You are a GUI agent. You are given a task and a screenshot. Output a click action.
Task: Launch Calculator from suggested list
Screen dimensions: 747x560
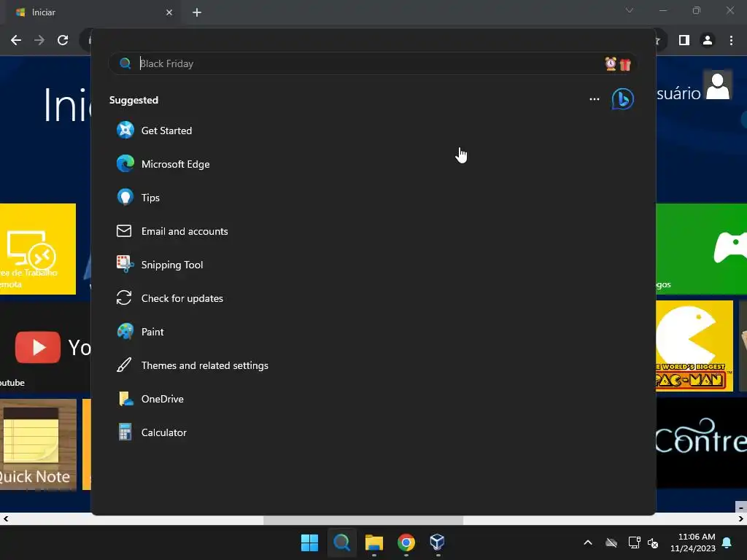(152, 433)
